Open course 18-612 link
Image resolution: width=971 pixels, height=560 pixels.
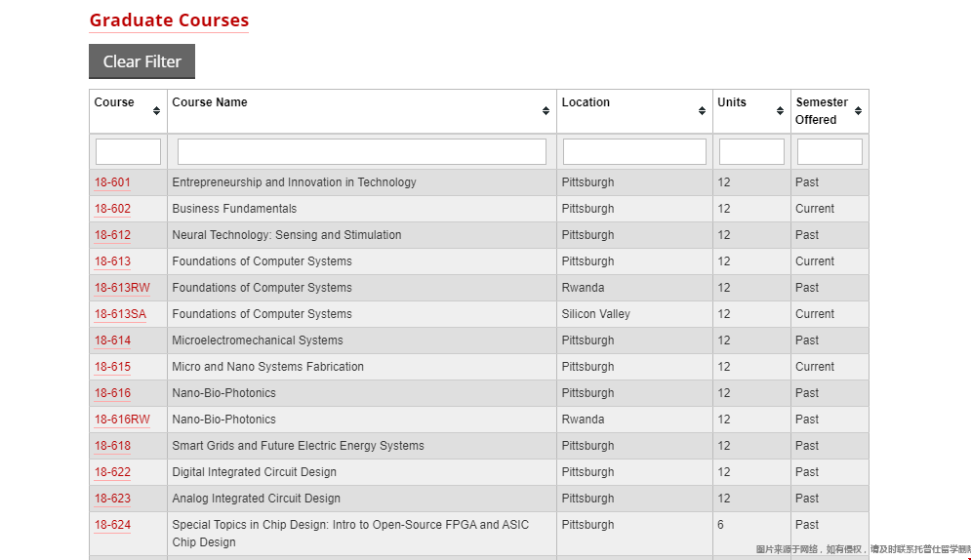click(112, 235)
